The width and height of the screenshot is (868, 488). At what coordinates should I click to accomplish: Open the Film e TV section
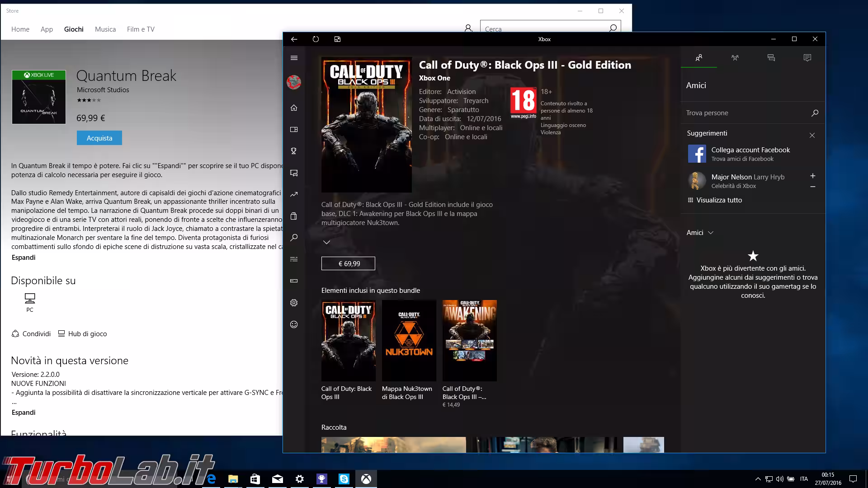pos(141,29)
